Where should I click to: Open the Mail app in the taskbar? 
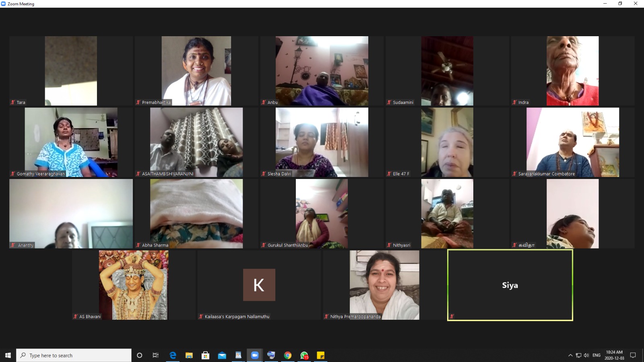(222, 355)
